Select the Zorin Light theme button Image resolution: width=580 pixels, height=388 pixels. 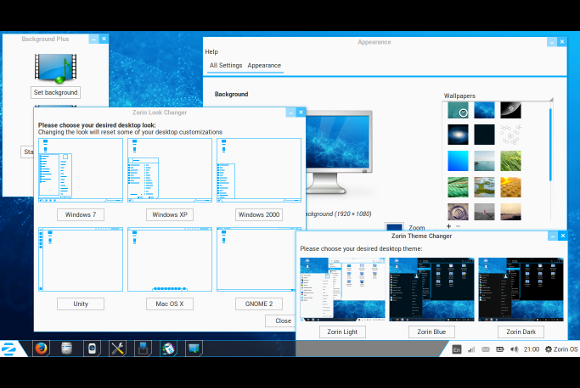pyautogui.click(x=343, y=332)
